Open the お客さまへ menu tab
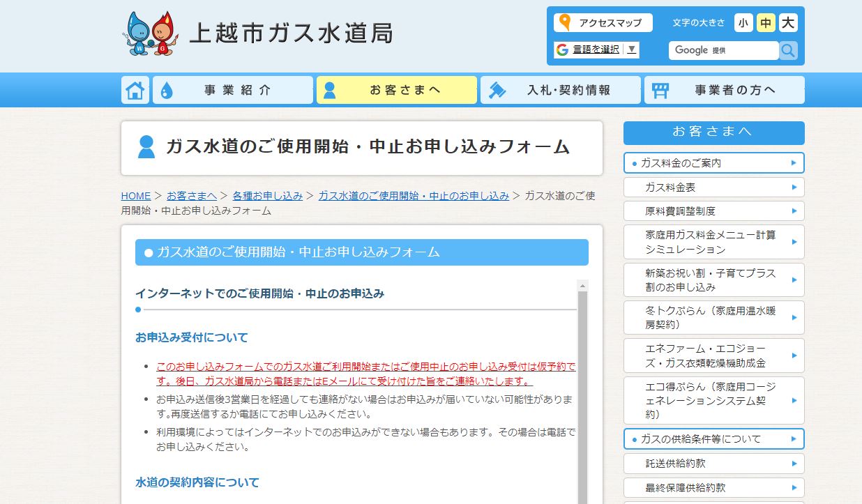 [397, 90]
